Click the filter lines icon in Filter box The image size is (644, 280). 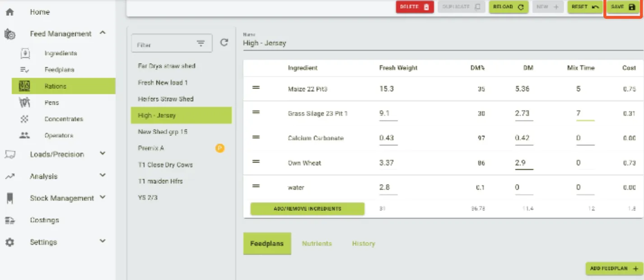coord(201,44)
